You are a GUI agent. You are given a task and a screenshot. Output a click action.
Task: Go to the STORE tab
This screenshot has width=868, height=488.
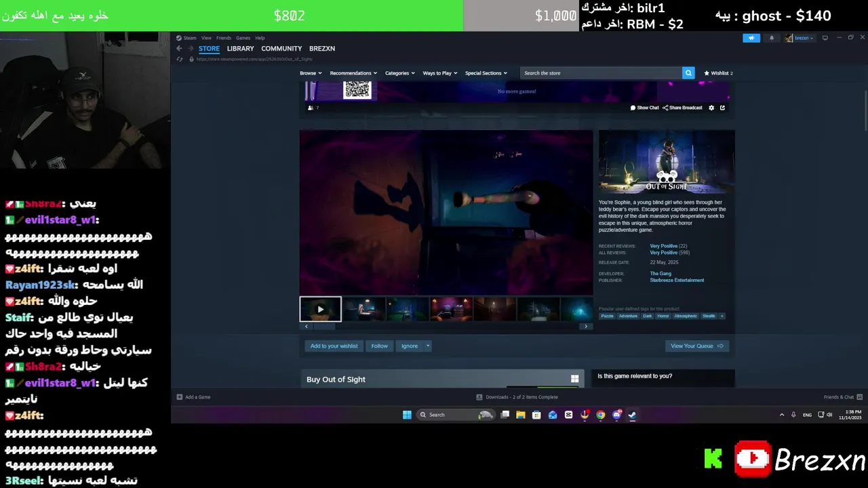[209, 49]
